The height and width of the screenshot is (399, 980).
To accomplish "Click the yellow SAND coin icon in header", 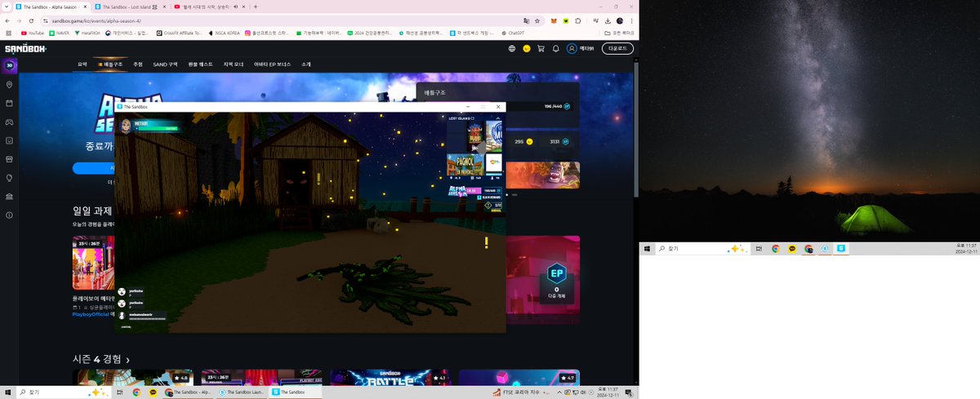I will [x=527, y=48].
